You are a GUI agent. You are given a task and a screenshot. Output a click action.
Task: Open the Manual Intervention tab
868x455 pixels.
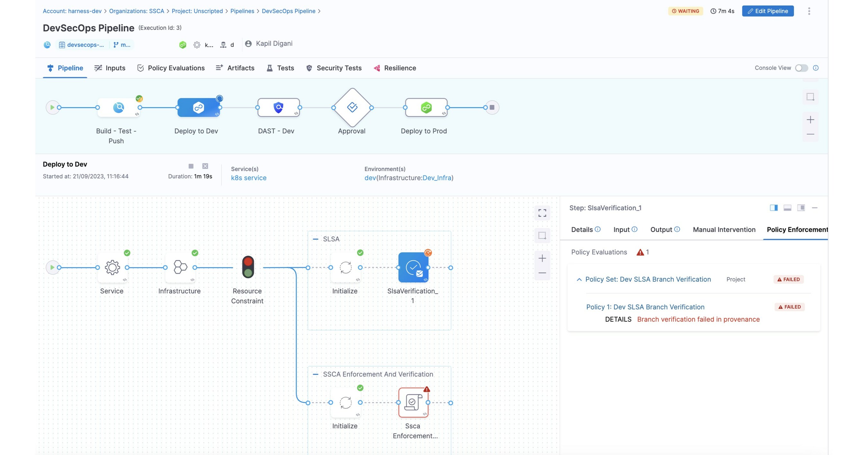tap(724, 229)
